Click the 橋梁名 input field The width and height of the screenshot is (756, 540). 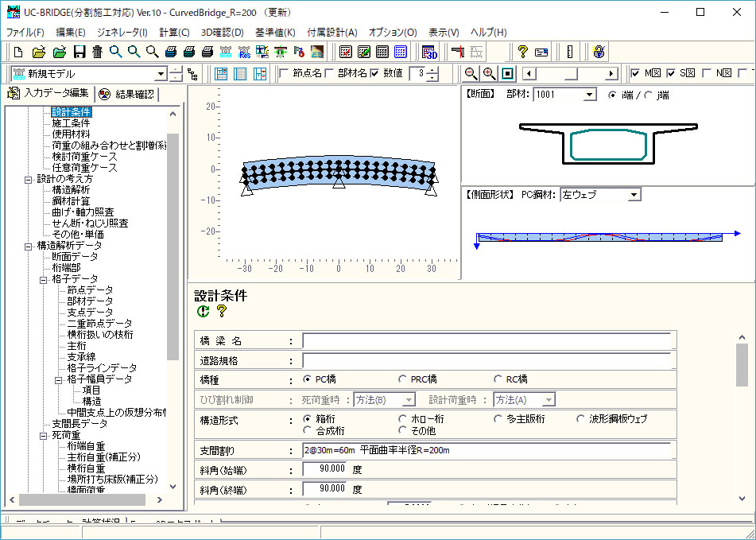tap(487, 341)
